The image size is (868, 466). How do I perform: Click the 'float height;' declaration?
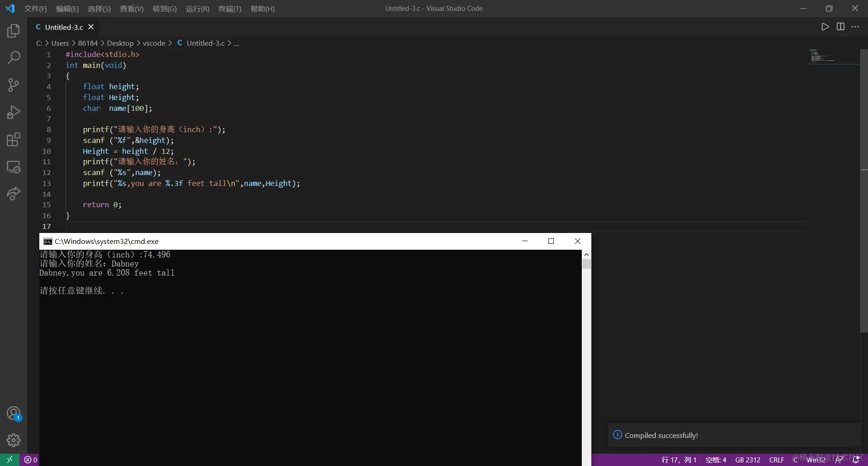[x=111, y=86]
